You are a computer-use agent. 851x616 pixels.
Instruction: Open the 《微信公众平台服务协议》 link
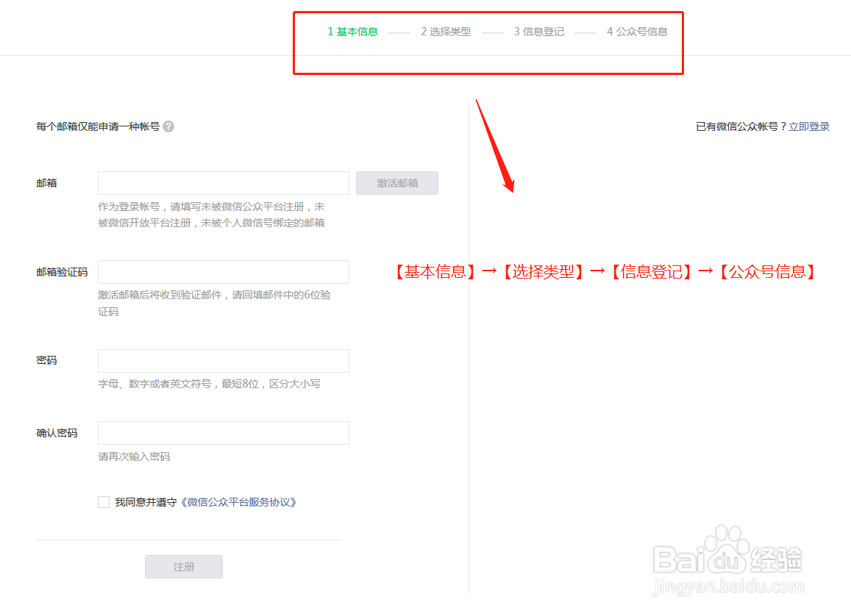pos(238,502)
